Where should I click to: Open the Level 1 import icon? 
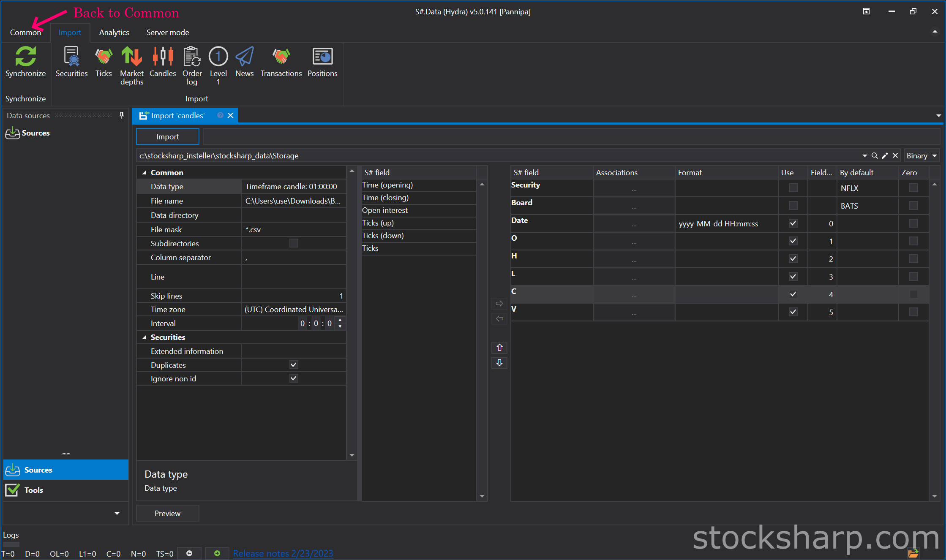click(x=218, y=57)
